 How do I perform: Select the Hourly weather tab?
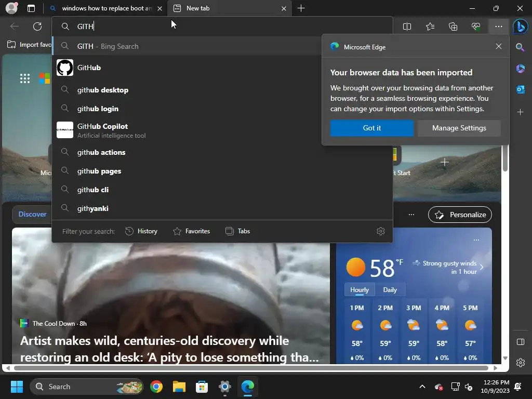point(360,290)
